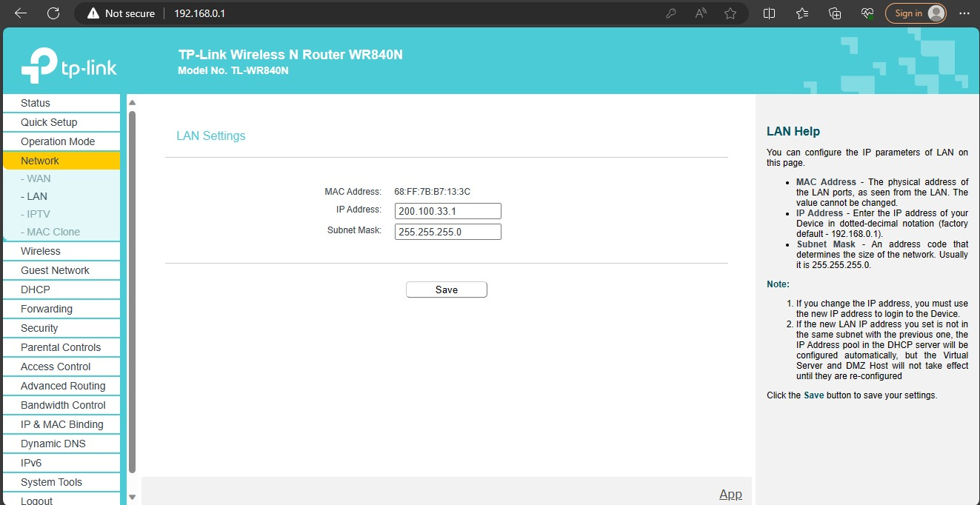Click the tp-link logo

coord(69,66)
